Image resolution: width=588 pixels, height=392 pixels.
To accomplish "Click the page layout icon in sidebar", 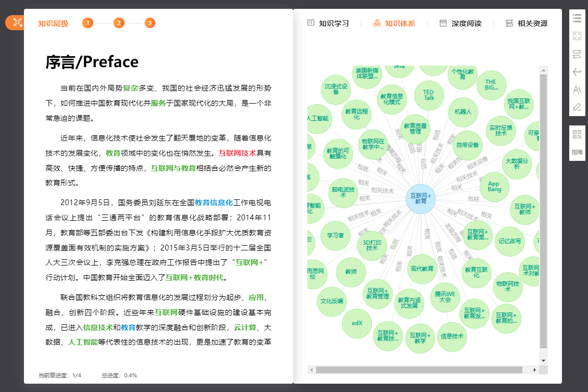I will pos(577,54).
